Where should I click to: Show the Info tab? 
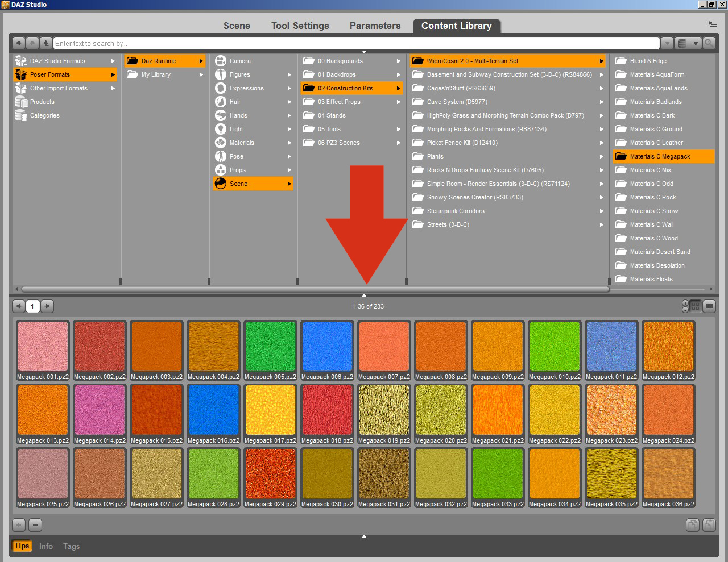pos(46,546)
